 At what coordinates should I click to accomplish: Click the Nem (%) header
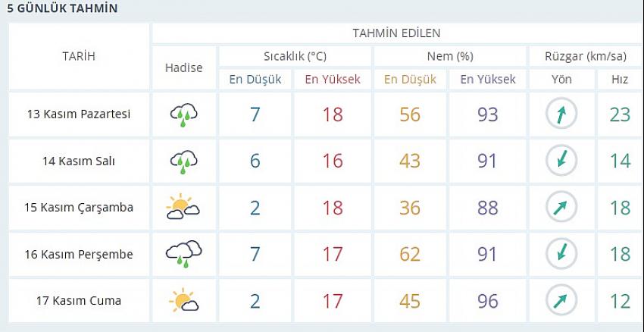(x=450, y=56)
